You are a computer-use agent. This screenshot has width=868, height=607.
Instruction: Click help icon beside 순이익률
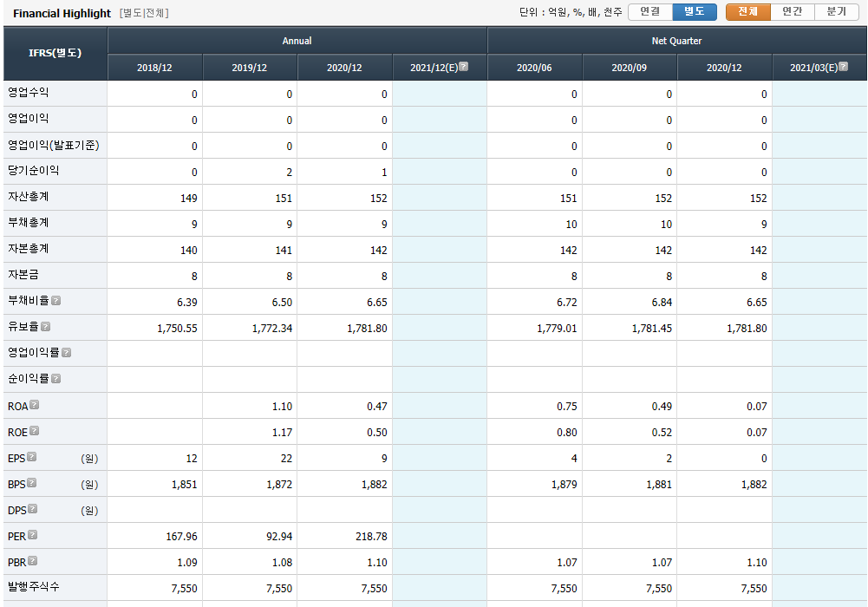[55, 378]
